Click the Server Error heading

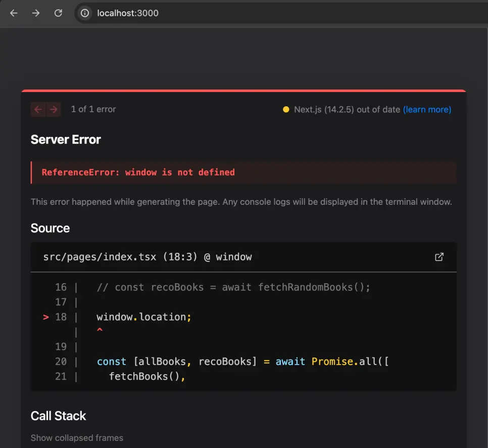point(66,140)
